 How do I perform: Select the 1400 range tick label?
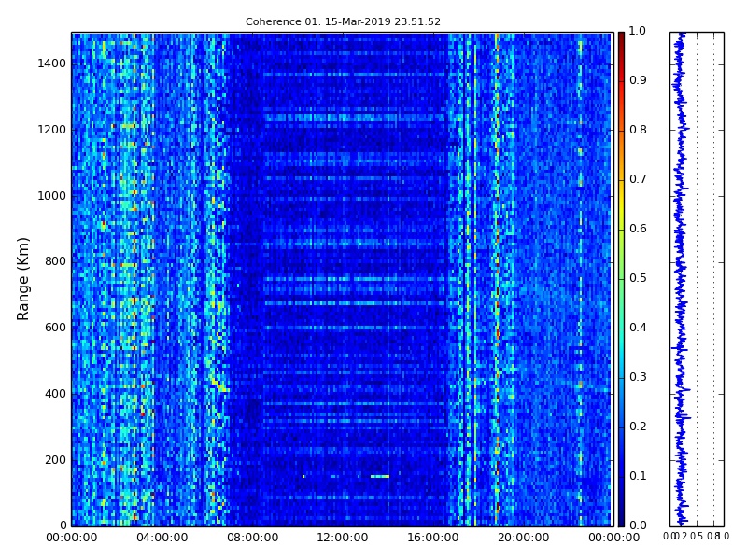pyautogui.click(x=52, y=63)
